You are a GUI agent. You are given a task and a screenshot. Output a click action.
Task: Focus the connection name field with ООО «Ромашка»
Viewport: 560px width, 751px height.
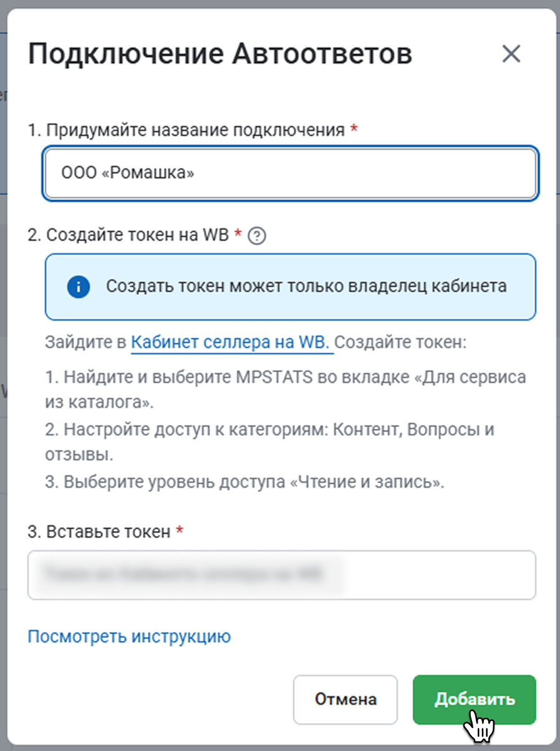pyautogui.click(x=290, y=173)
